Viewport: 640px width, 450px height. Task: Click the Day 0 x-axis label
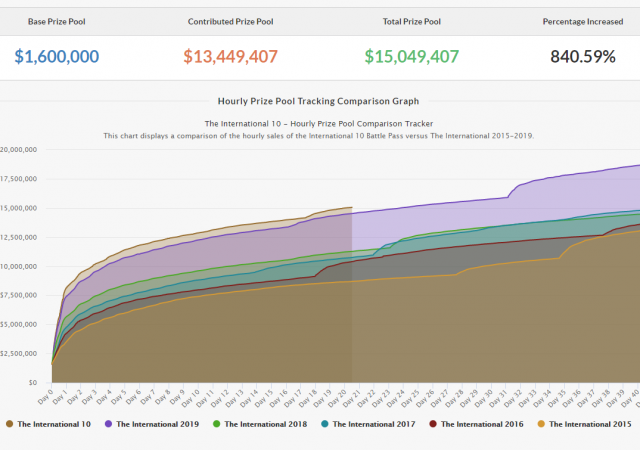click(46, 395)
